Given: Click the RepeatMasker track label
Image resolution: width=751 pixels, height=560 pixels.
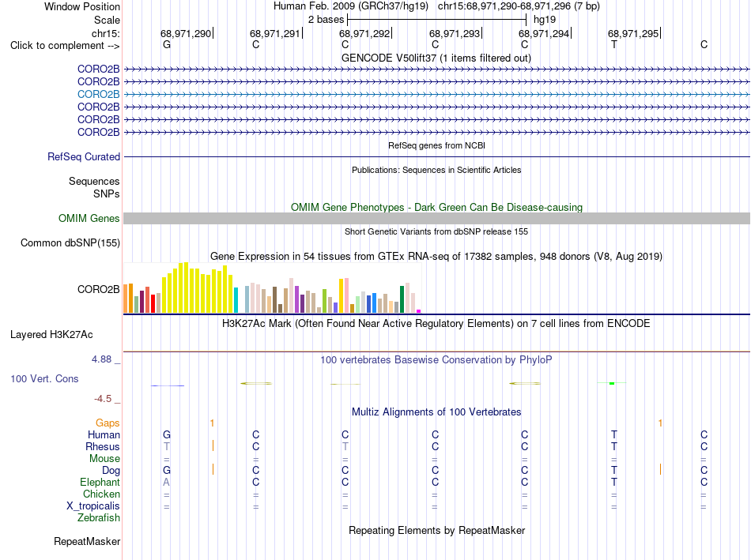Looking at the screenshot, I should (x=87, y=542).
